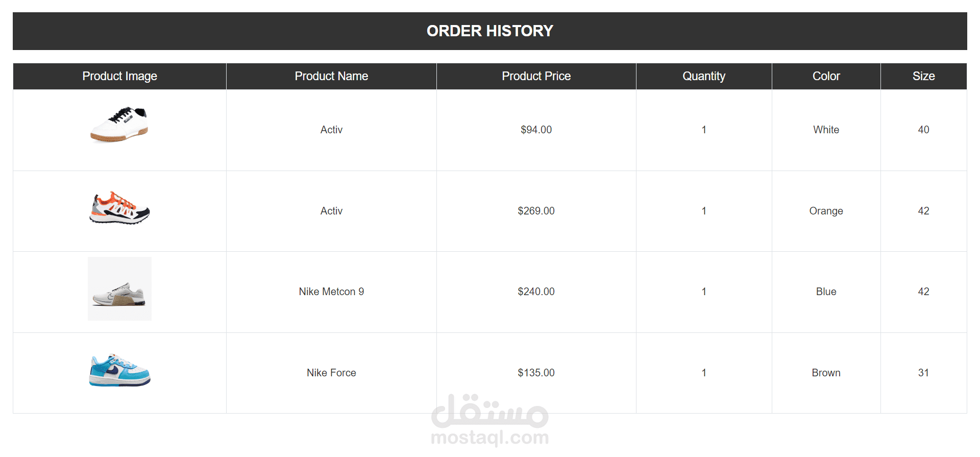Select the Brown color cell
The height and width of the screenshot is (457, 980).
click(826, 373)
